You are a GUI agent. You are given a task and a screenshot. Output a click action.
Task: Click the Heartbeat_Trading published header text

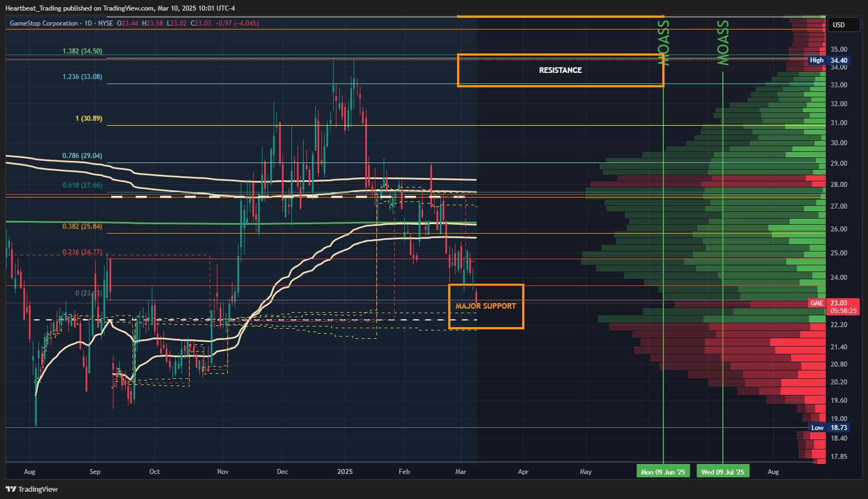pos(120,8)
